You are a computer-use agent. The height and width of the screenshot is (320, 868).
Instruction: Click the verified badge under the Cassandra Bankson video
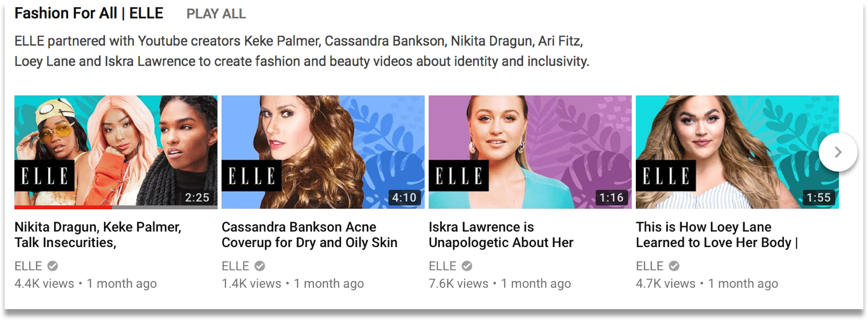[x=260, y=266]
